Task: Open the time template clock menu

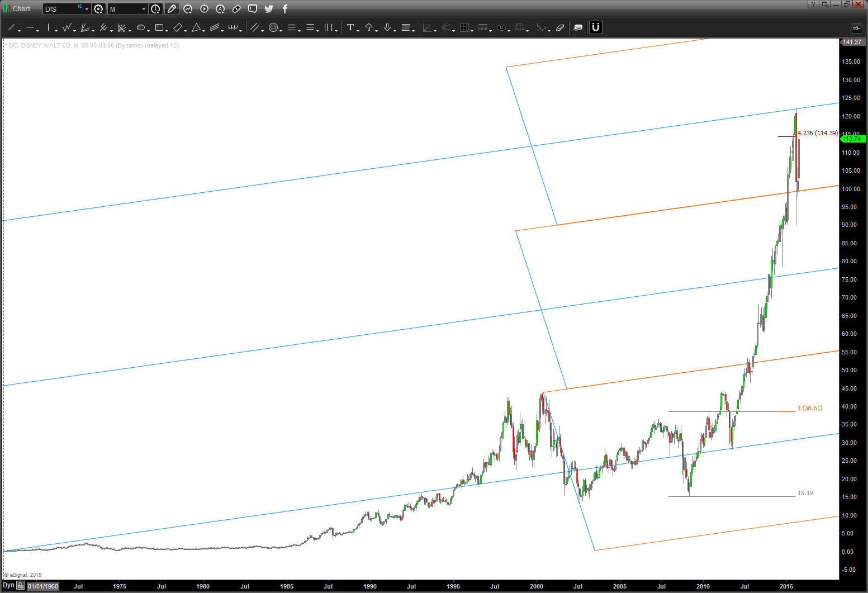Action: [155, 9]
